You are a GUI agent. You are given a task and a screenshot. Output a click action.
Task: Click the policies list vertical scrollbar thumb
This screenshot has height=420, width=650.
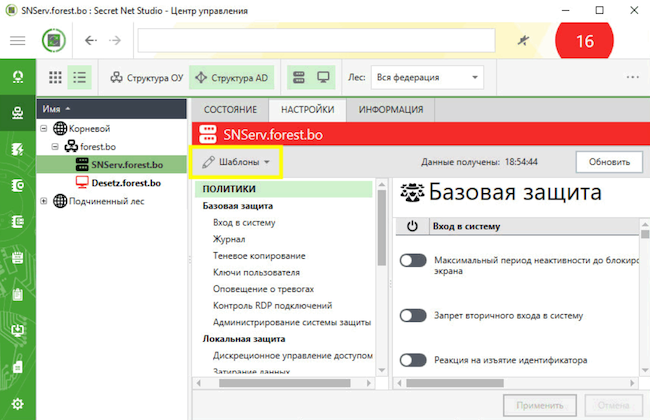(382, 228)
